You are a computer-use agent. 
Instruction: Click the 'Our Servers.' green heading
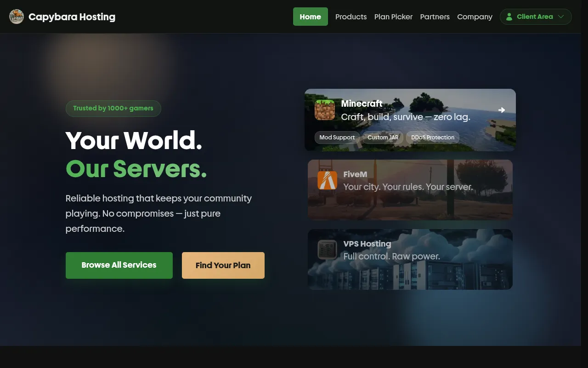[x=136, y=168]
